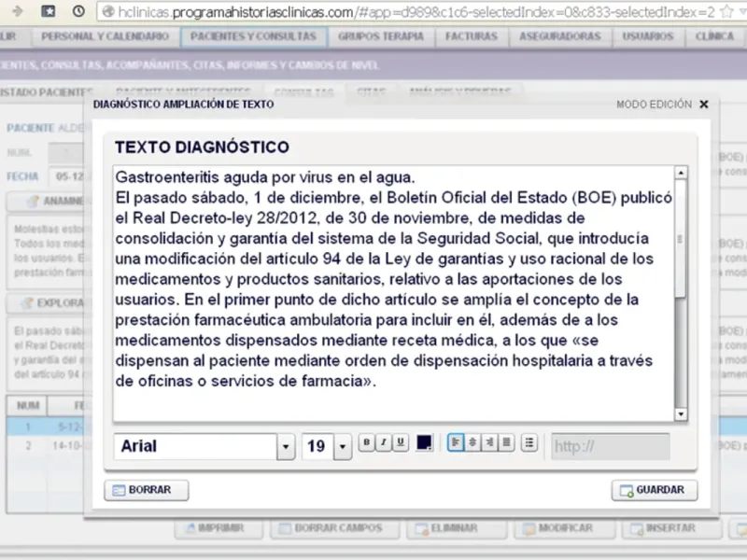This screenshot has width=747, height=560.
Task: Click the browser forward arrow
Action: (18, 10)
